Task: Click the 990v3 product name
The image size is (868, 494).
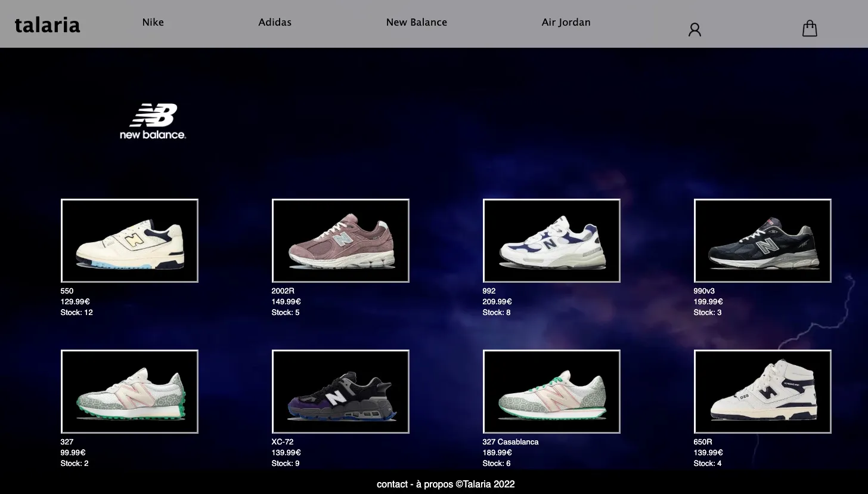Action: [704, 291]
